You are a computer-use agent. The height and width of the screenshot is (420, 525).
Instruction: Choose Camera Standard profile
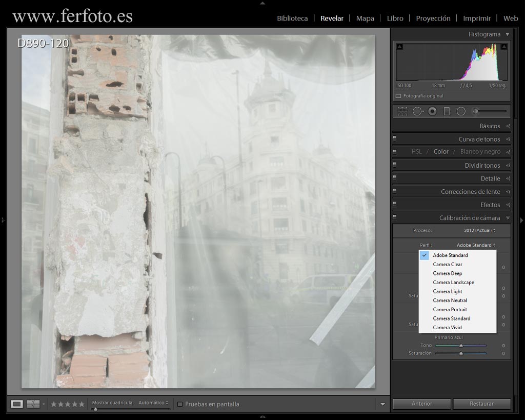(x=457, y=318)
